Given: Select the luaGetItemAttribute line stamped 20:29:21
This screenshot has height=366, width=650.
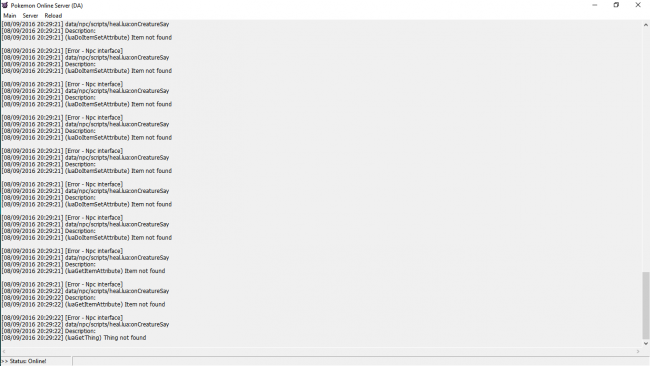Looking at the screenshot, I should [x=83, y=271].
